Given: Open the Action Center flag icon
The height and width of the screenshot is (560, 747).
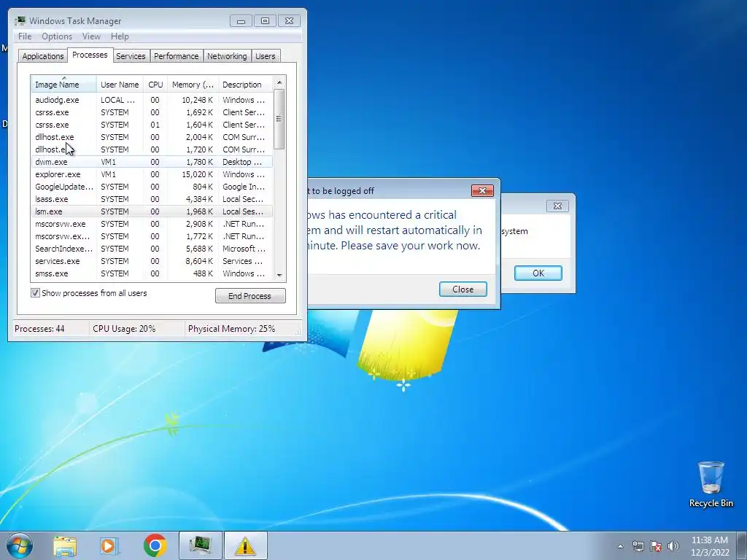Looking at the screenshot, I should (656, 546).
